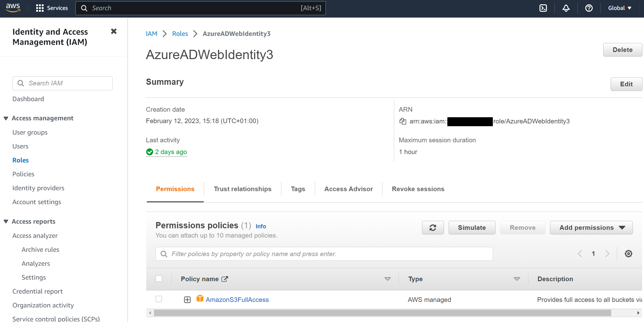Screen dimensions: 644x322
Task: Click the Remove policy button
Action: tap(522, 228)
